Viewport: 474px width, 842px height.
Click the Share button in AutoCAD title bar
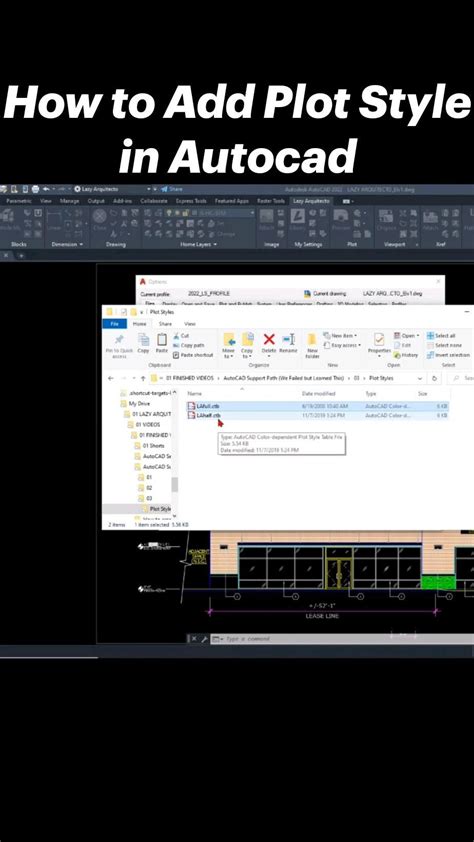click(x=172, y=189)
